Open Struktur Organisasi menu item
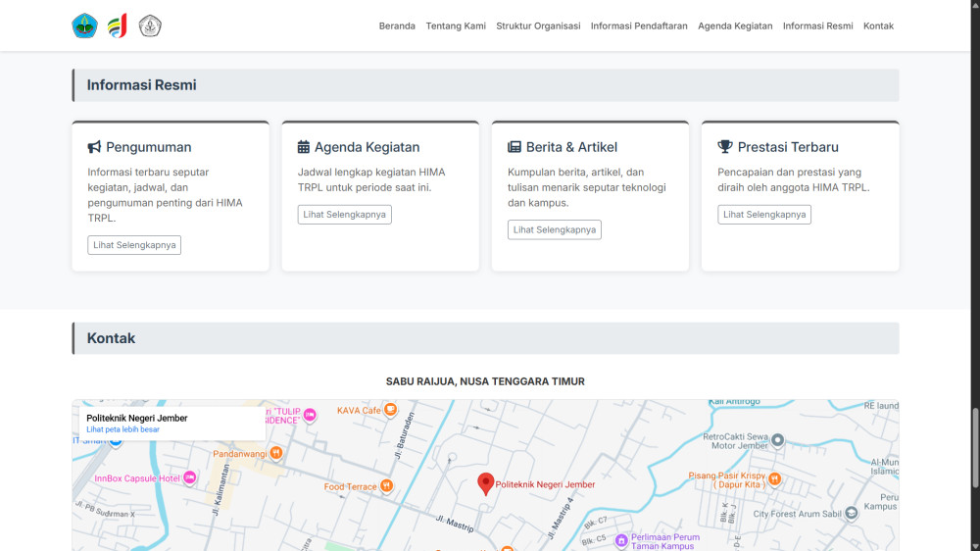The width and height of the screenshot is (980, 551). point(538,26)
